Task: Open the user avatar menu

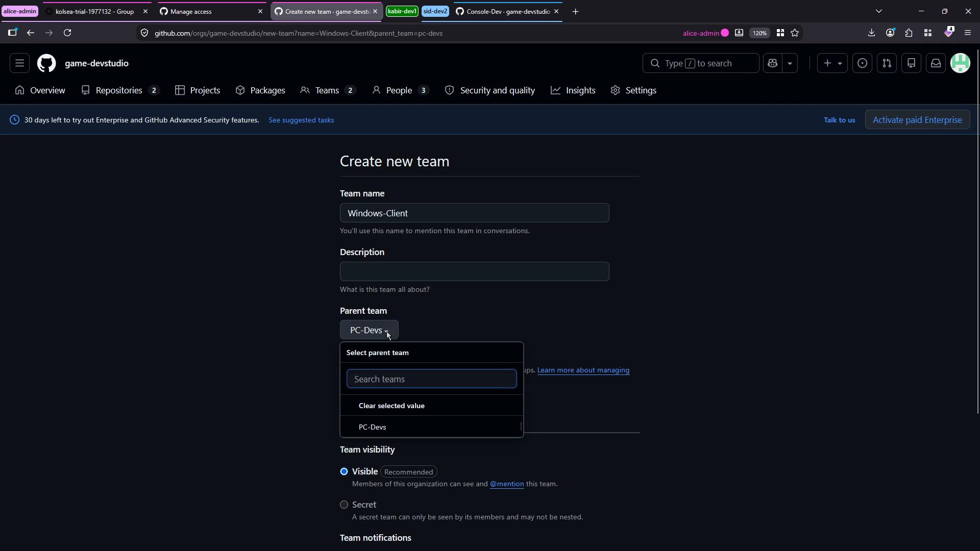Action: click(960, 63)
